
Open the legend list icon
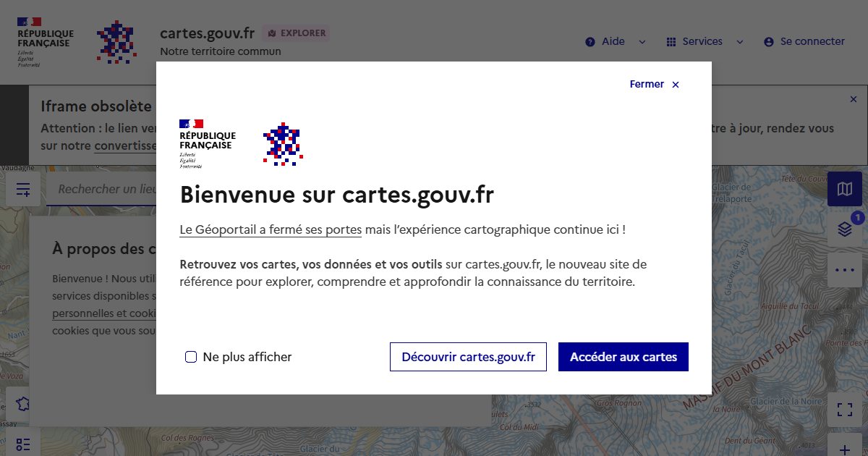pos(23,443)
